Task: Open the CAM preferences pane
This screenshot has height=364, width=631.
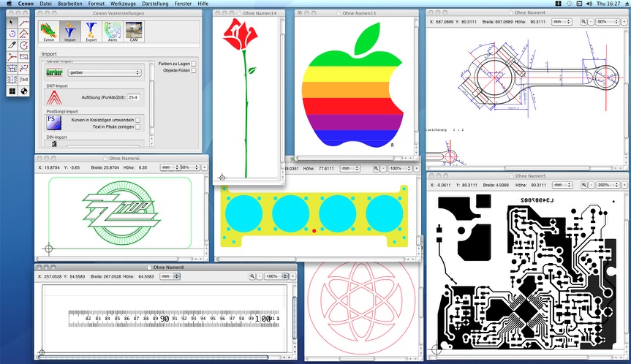Action: pos(134,31)
